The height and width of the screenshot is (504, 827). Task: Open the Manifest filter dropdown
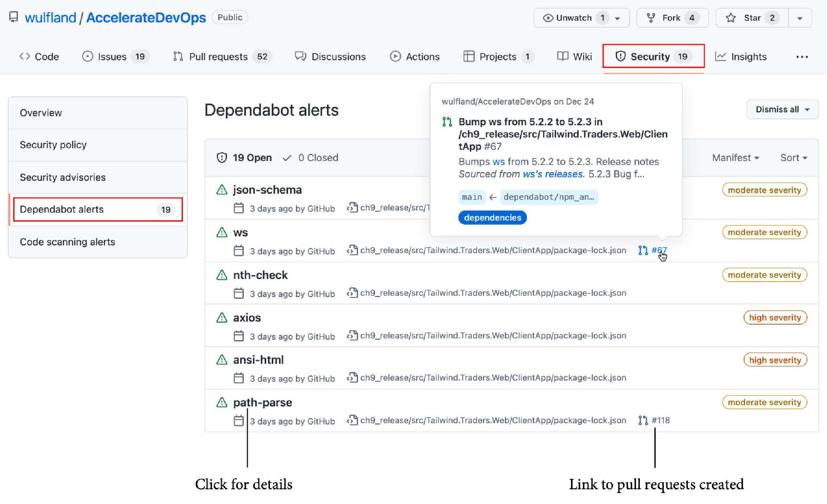click(736, 158)
